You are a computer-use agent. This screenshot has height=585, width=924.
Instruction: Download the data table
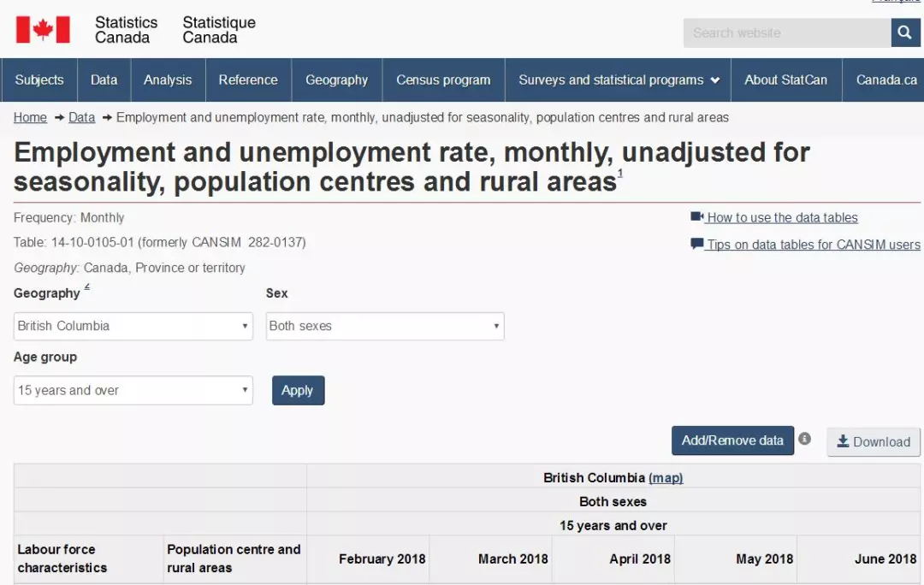pos(874,442)
